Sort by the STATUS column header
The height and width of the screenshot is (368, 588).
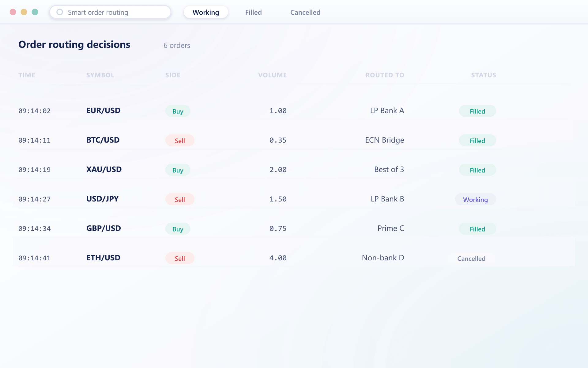(484, 75)
